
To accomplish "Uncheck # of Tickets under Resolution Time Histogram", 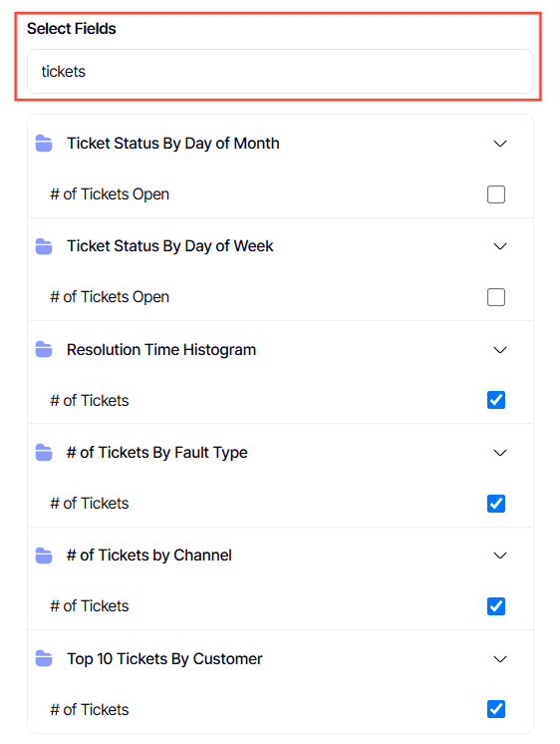I will [x=496, y=400].
